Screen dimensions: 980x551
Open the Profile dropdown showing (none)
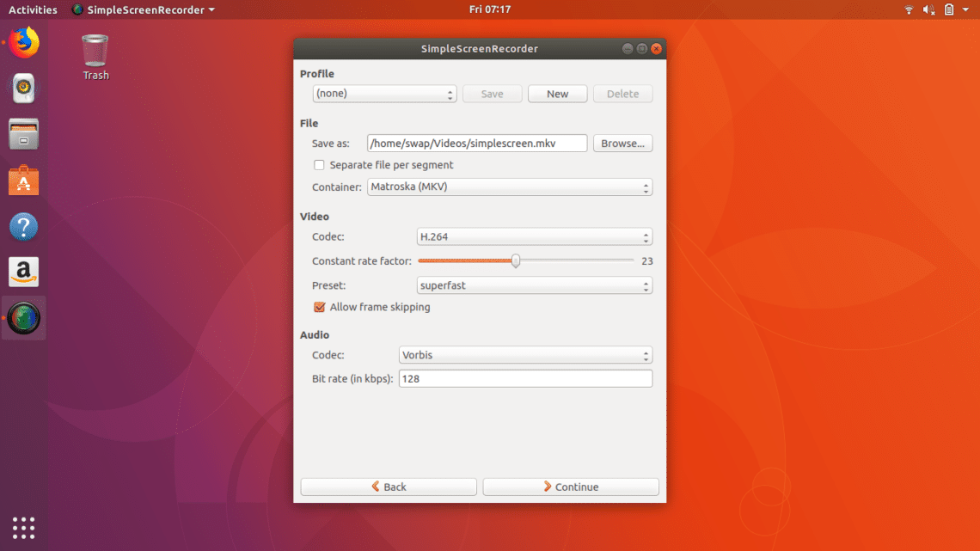pyautogui.click(x=384, y=94)
